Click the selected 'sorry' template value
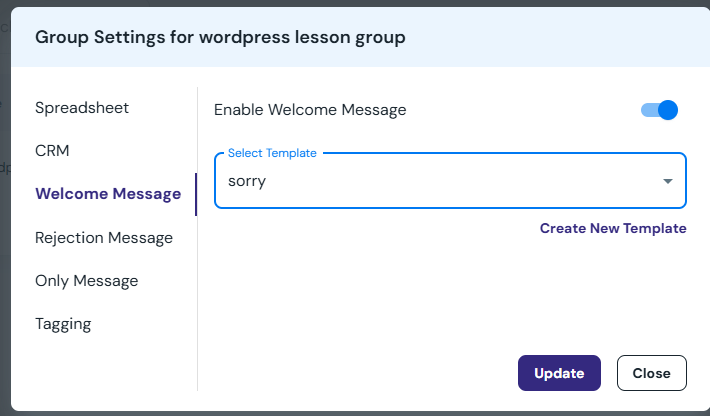 247,181
